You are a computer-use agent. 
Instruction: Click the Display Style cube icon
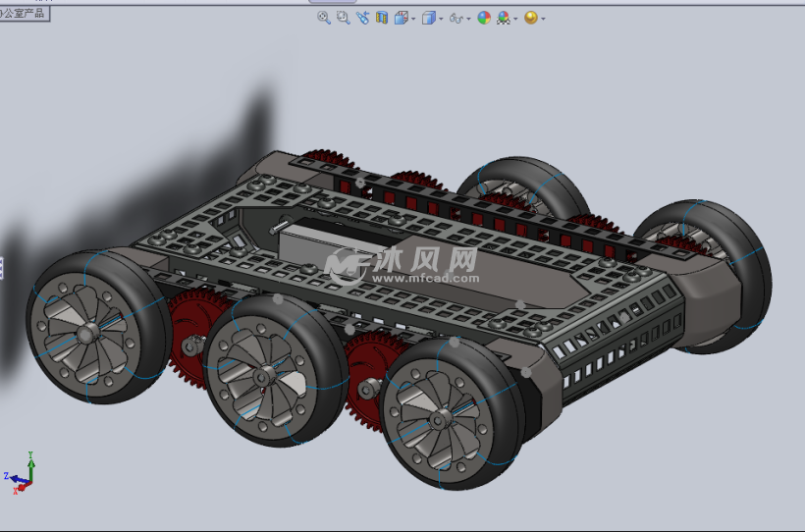[428, 18]
